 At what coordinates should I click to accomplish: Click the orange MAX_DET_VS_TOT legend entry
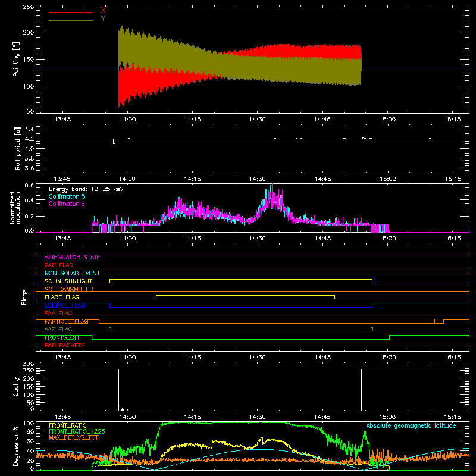73,437
